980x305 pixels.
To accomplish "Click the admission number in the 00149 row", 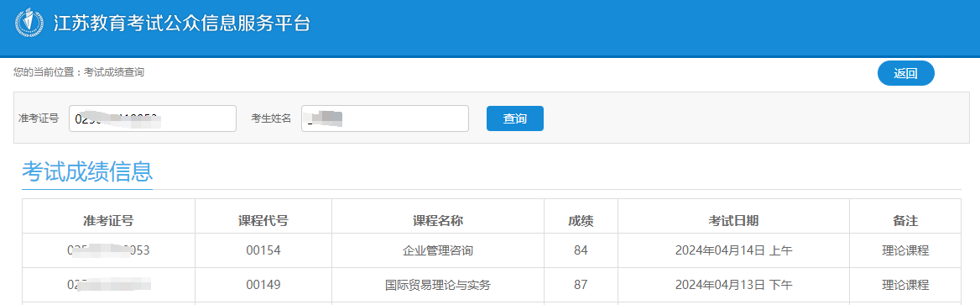I will 108,285.
